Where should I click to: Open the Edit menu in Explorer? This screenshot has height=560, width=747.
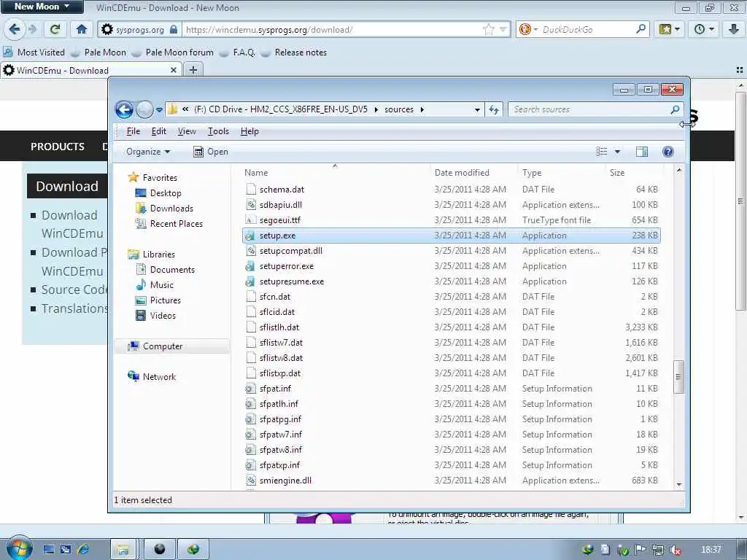click(158, 131)
